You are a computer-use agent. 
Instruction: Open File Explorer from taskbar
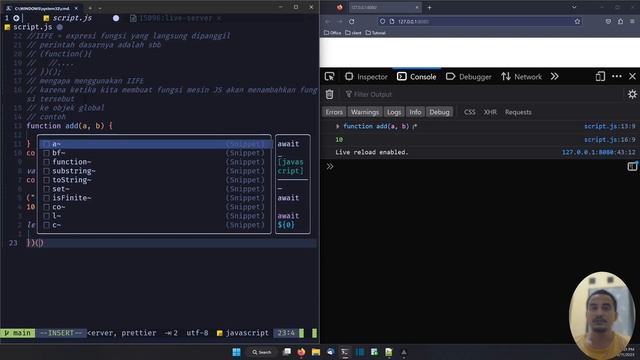coord(316,352)
